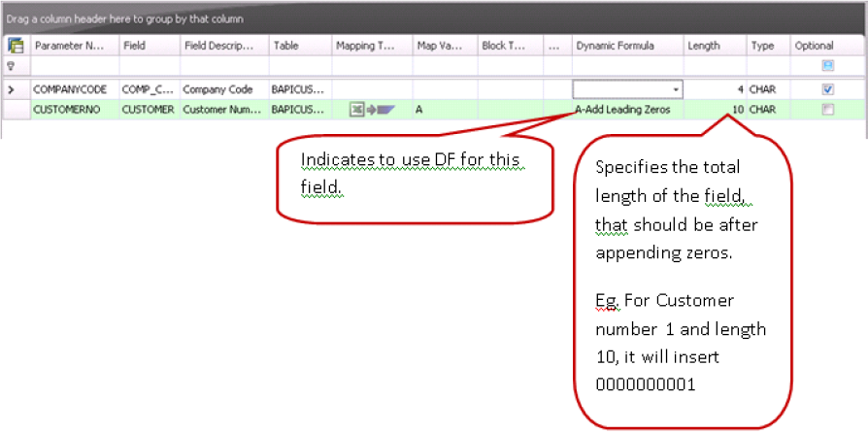This screenshot has width=868, height=434.
Task: Check the Optional checkbox for CUSTOMERNO
Action: coord(826,110)
